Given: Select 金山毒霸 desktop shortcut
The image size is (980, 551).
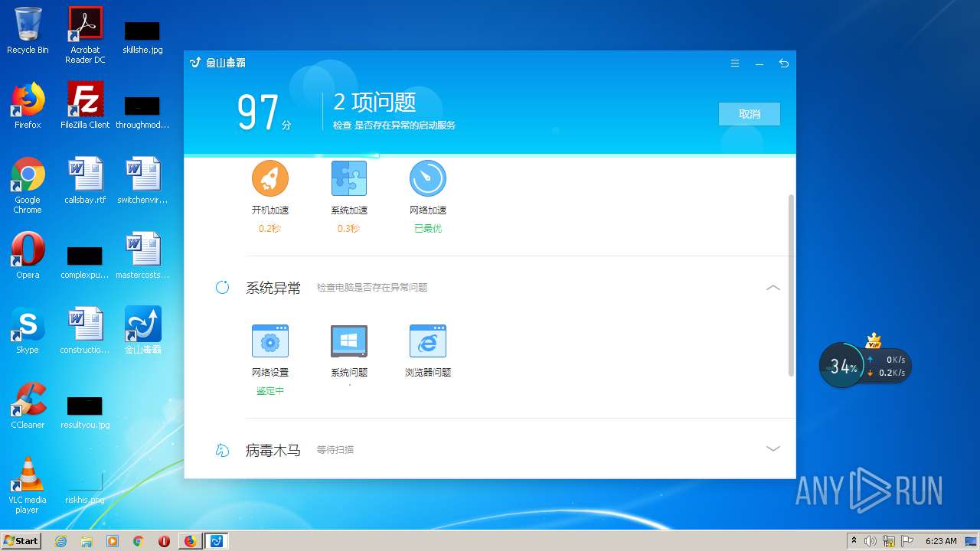Looking at the screenshot, I should pyautogui.click(x=143, y=331).
